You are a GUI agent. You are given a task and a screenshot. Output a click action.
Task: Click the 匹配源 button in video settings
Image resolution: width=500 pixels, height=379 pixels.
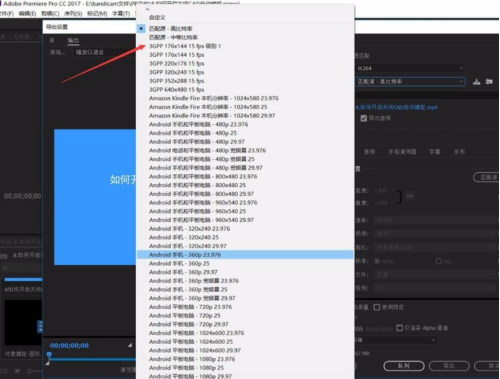pos(486,177)
